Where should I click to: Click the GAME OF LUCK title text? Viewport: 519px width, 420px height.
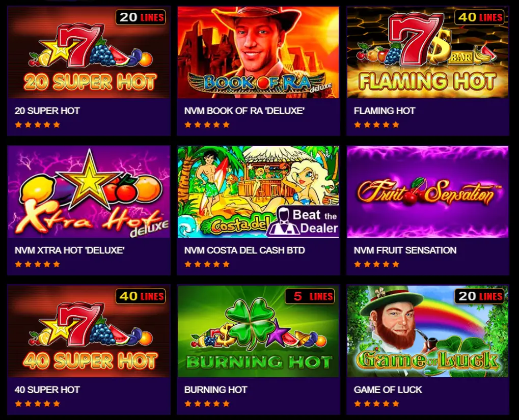click(388, 390)
